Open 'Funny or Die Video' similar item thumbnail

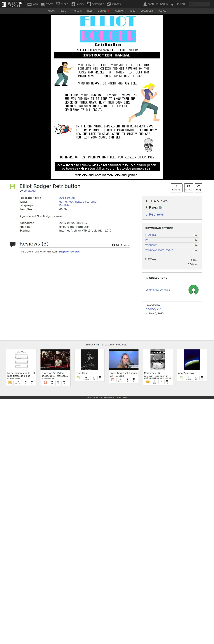pyautogui.click(x=55, y=360)
